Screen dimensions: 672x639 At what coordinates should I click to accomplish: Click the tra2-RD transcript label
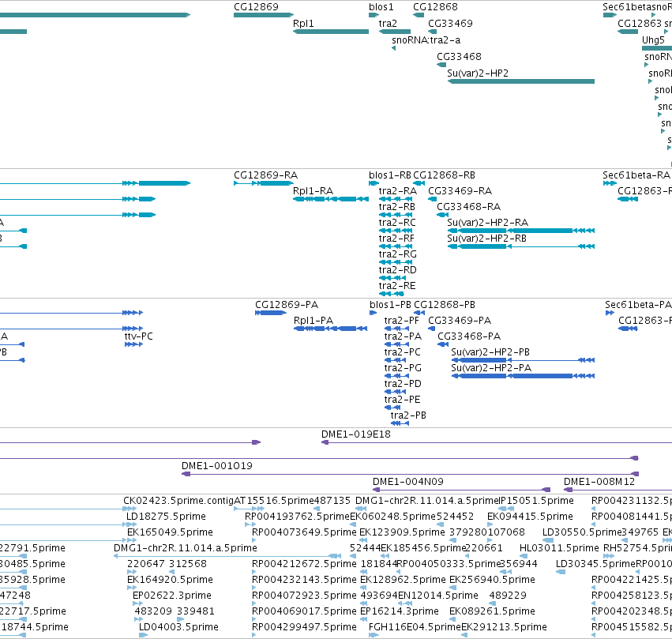pyautogui.click(x=398, y=270)
